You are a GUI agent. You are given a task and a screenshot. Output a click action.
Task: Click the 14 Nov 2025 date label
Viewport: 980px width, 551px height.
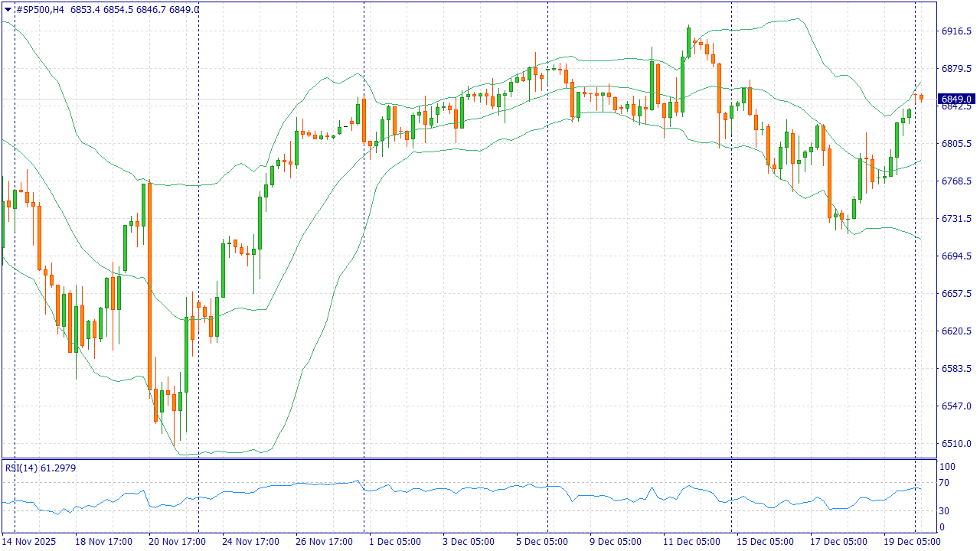coord(29,542)
